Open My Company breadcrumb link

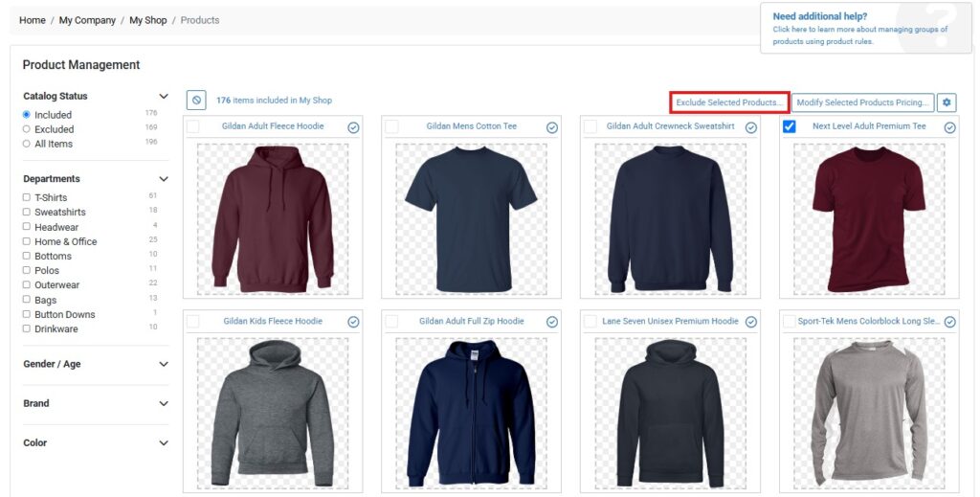tap(87, 20)
